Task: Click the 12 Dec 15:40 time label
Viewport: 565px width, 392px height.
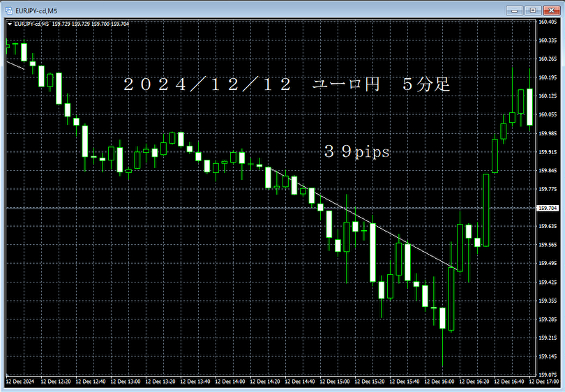Action: click(405, 382)
